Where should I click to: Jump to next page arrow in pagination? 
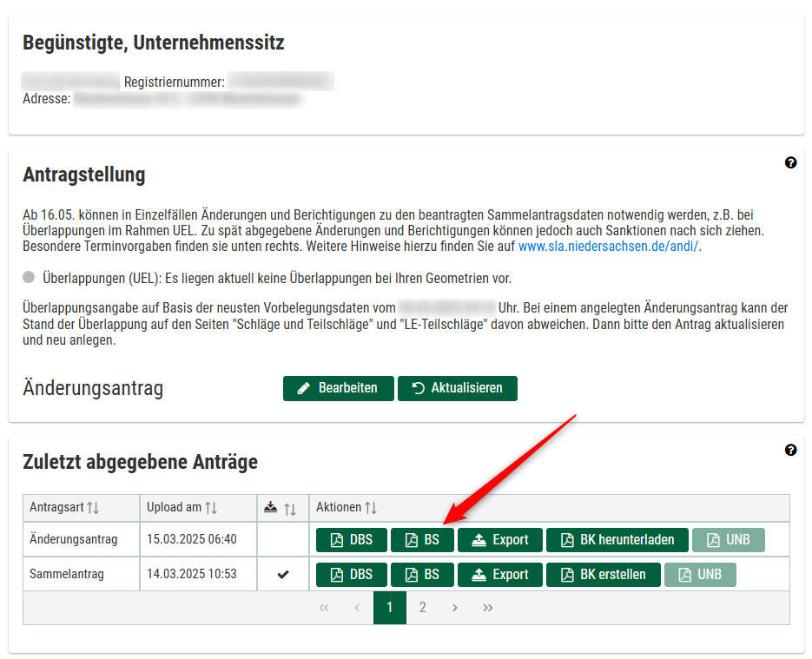click(x=455, y=608)
